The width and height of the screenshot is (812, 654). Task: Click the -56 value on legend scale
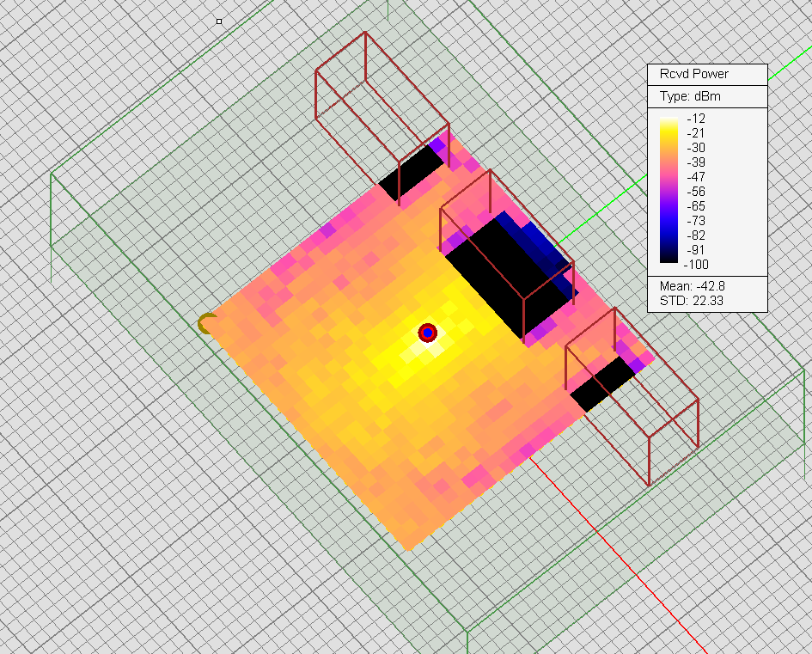pyautogui.click(x=697, y=191)
